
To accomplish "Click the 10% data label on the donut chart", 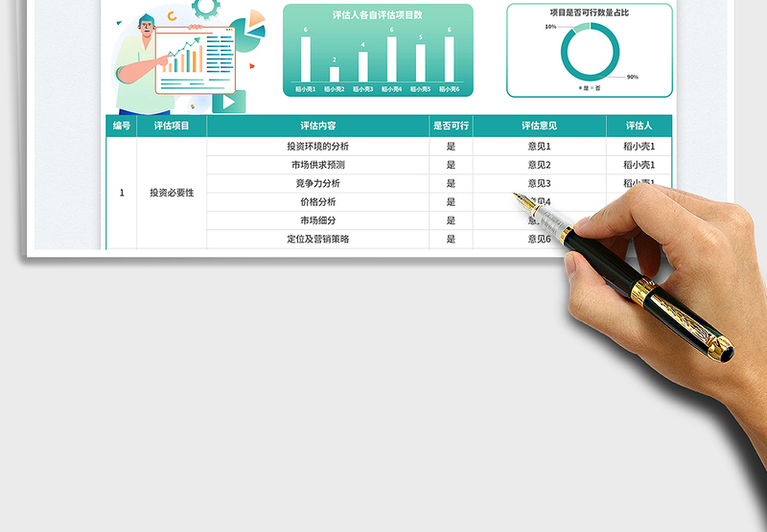I will click(x=550, y=27).
